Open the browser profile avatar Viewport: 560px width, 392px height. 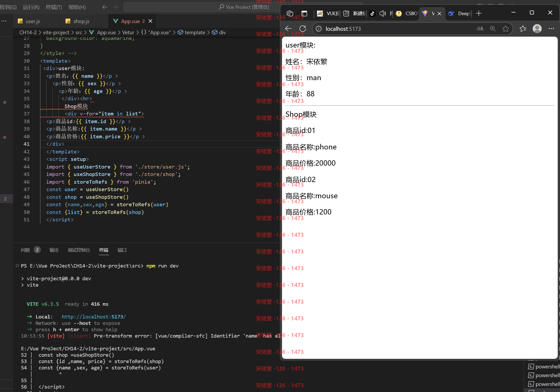point(537,28)
